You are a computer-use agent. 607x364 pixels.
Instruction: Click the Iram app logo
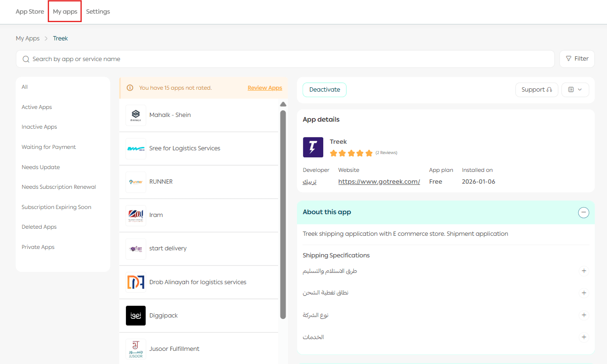click(x=136, y=215)
